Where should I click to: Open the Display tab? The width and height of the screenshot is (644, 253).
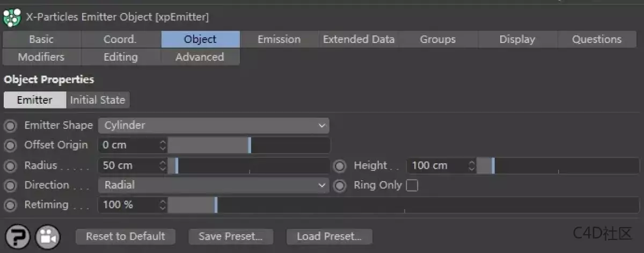[x=517, y=39]
